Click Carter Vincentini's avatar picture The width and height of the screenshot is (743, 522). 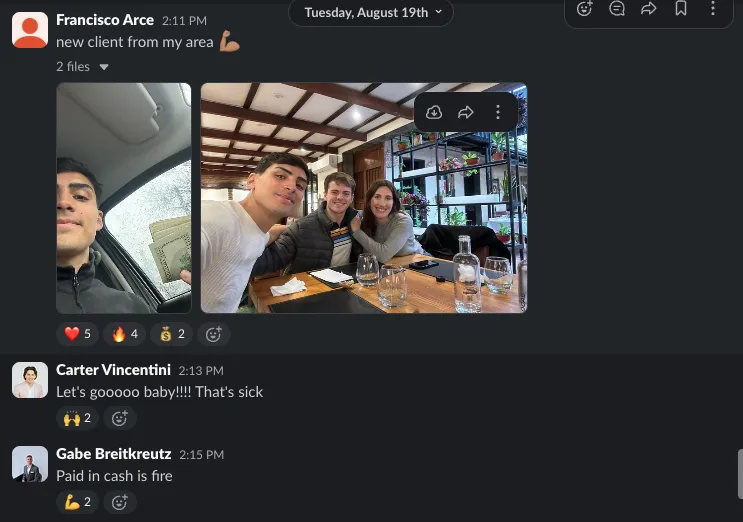(30, 381)
